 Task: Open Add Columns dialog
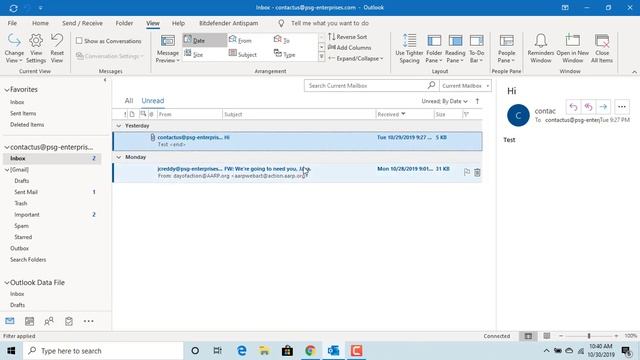(349, 47)
